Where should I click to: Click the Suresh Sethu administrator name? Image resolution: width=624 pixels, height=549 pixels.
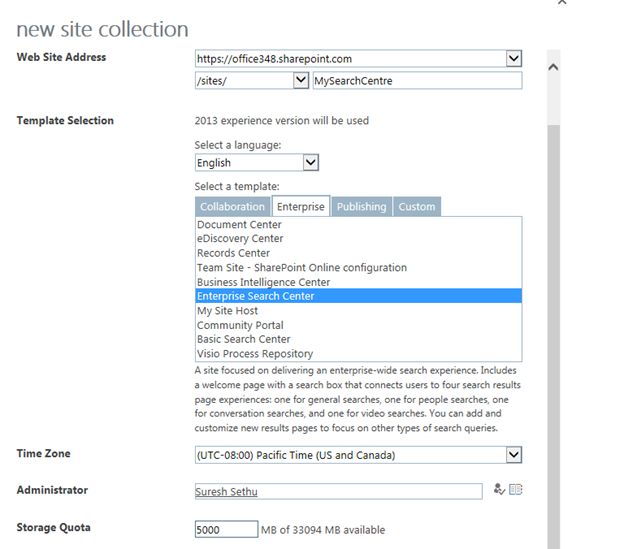coord(226,492)
